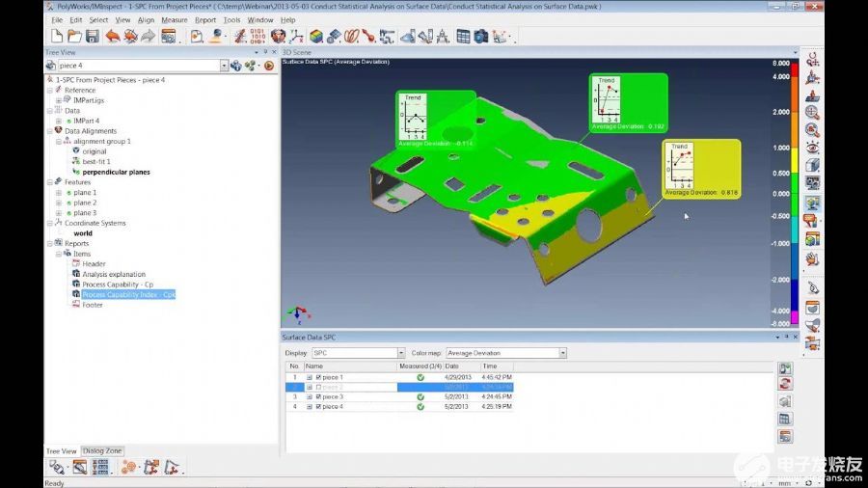Switch to the Tree View tab

tap(62, 451)
